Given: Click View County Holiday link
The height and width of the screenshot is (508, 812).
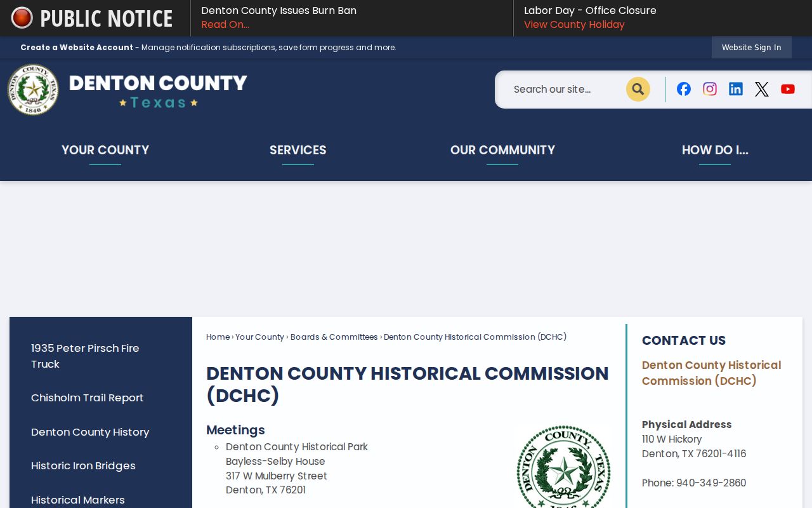Looking at the screenshot, I should click(x=574, y=25).
